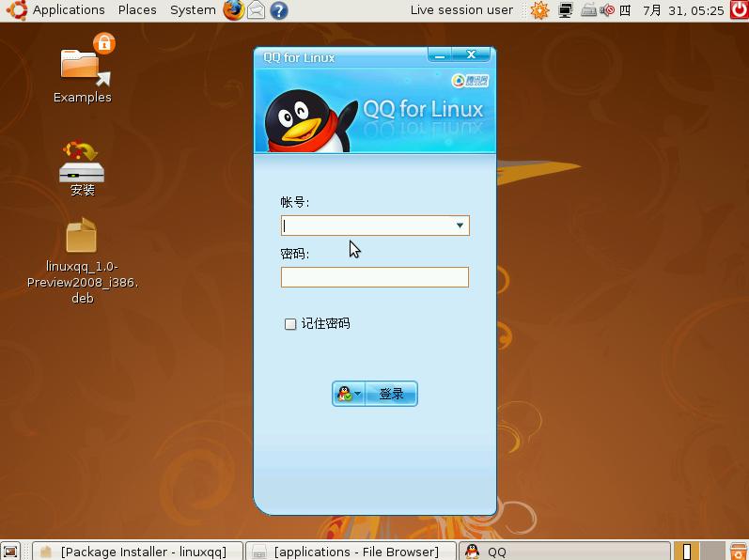Click the Tencent logo in QQ banner
Screen dimensions: 749x560
pos(470,81)
